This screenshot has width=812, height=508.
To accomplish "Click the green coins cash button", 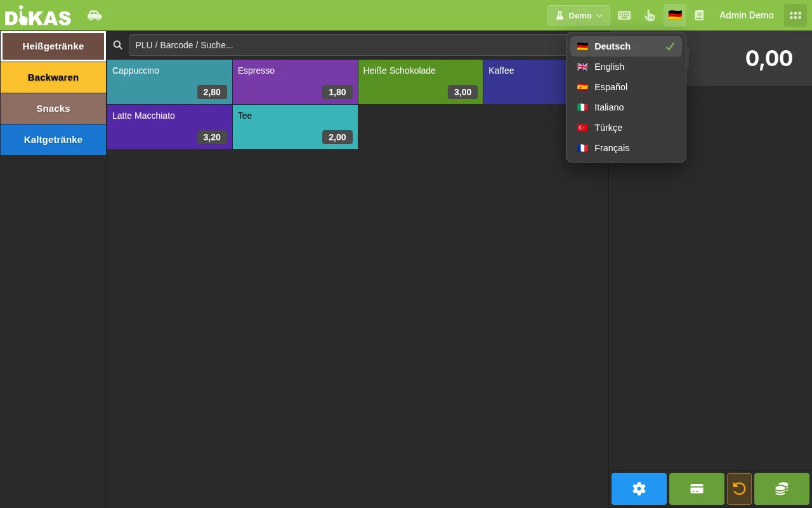I will pos(782,489).
